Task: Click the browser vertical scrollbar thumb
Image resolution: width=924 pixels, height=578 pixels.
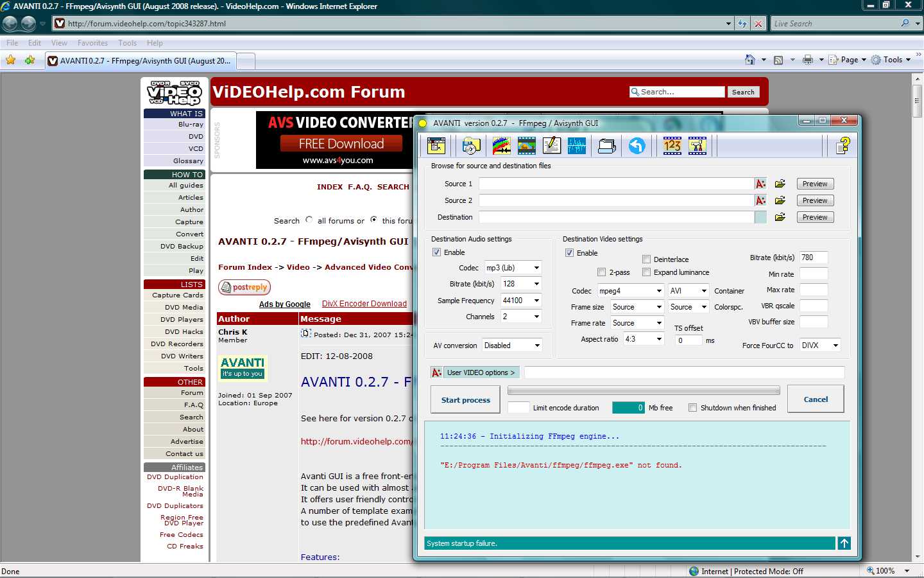Action: (917, 100)
